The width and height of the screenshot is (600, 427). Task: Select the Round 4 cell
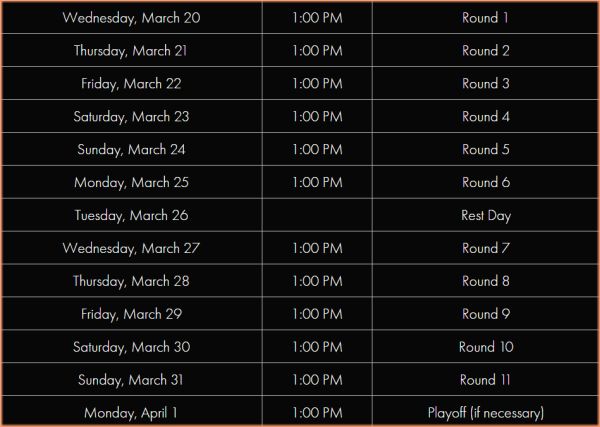coord(485,117)
